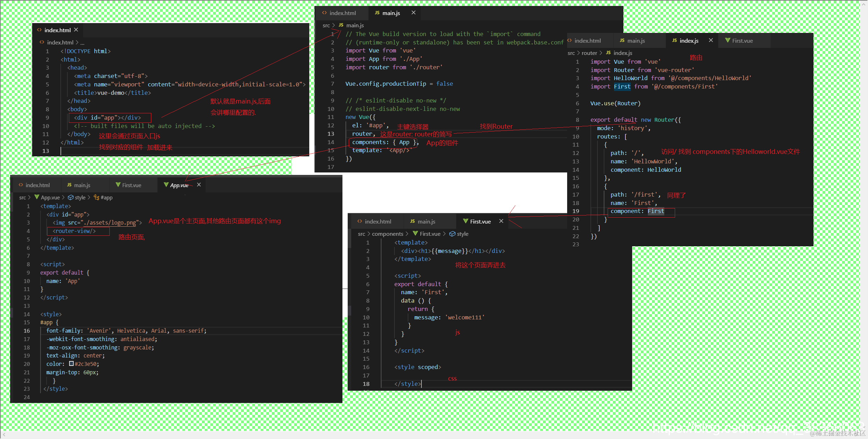Click the Vue icon on App.vue breadcrumb
Image resolution: width=868 pixels, height=439 pixels.
pyautogui.click(x=37, y=197)
